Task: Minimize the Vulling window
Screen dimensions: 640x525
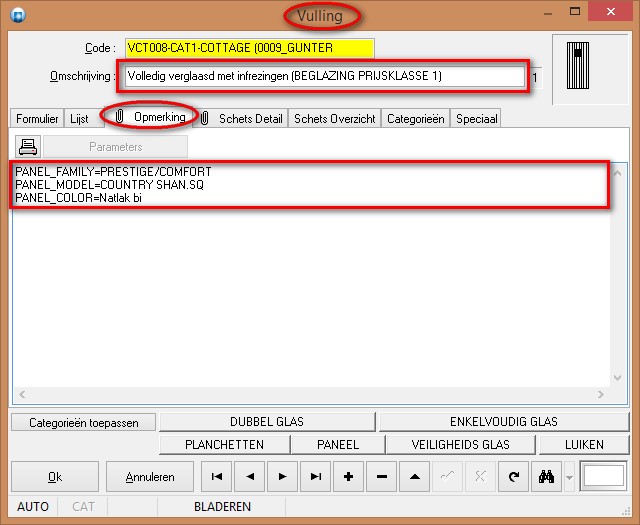Action: [548, 13]
